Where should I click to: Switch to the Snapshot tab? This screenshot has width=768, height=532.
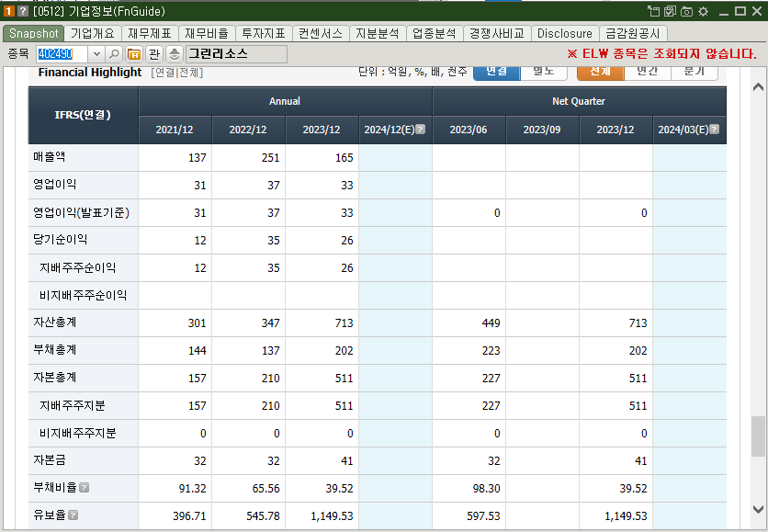click(34, 33)
